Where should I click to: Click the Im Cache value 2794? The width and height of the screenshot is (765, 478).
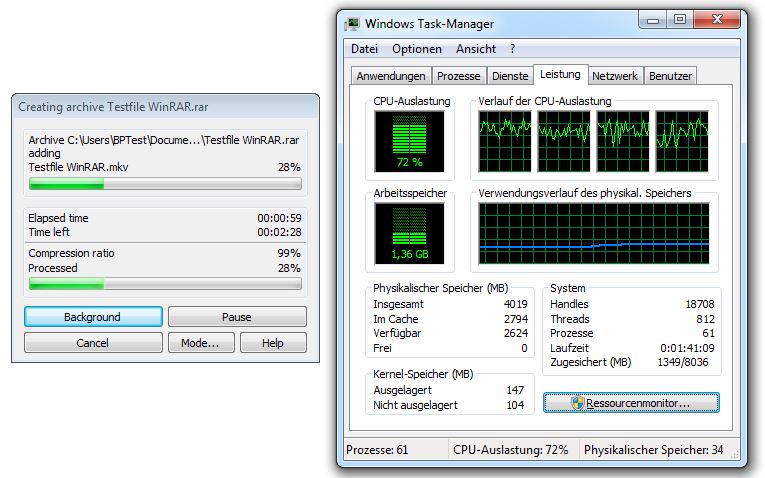click(x=516, y=319)
